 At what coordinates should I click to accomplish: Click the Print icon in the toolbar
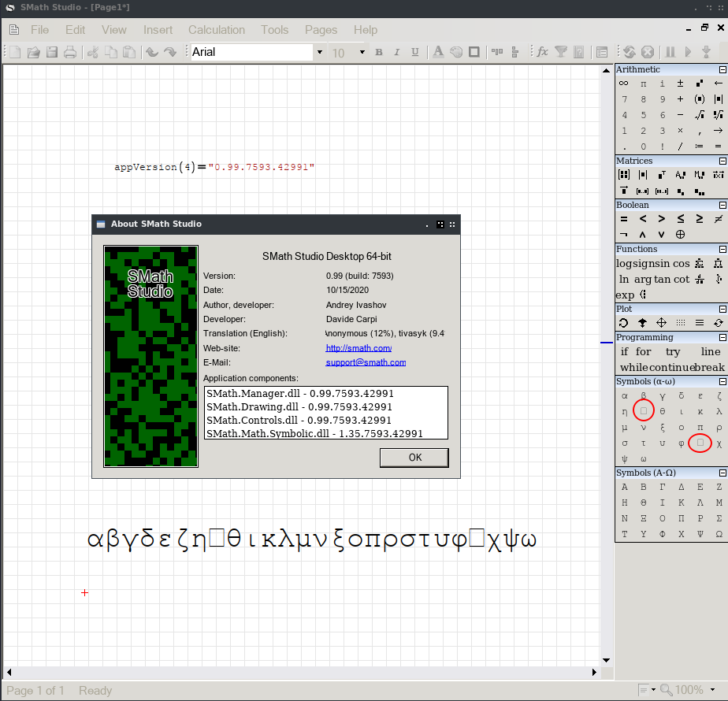[70, 52]
